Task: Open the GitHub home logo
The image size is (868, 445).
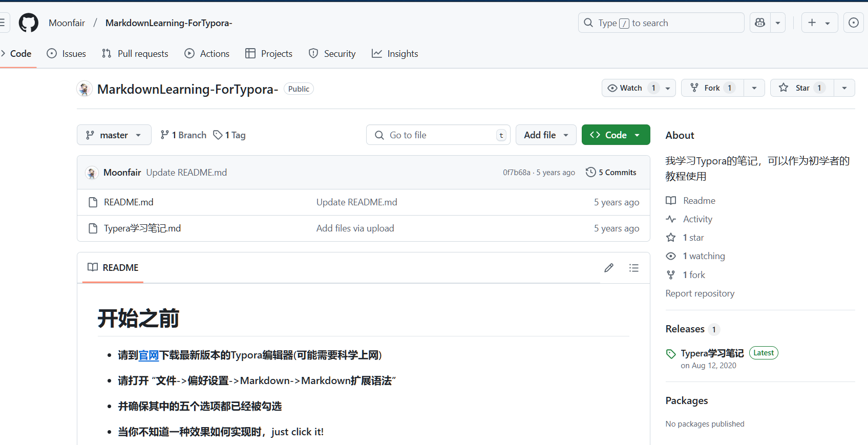Action: coord(29,23)
